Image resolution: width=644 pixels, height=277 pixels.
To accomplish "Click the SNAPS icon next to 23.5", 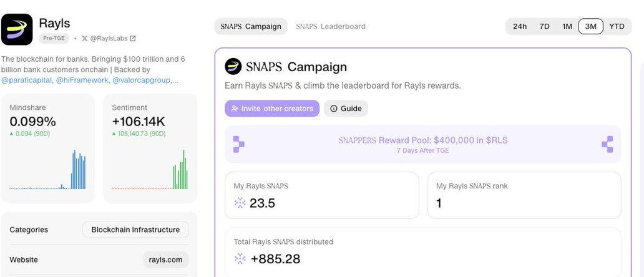I will [240, 203].
